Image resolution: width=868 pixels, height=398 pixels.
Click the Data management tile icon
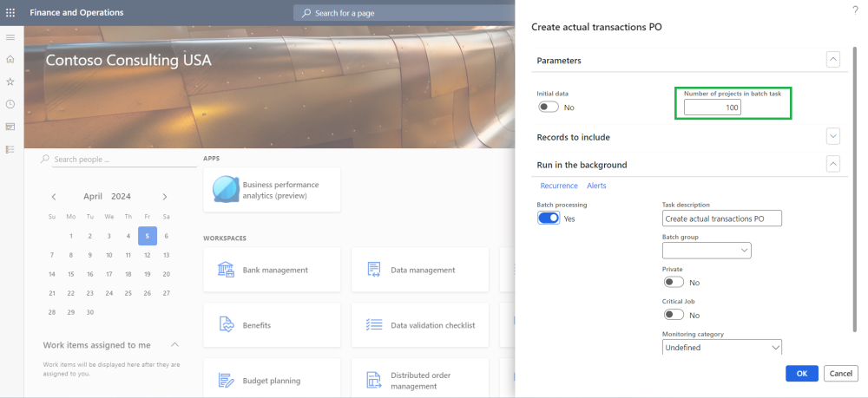click(x=373, y=270)
